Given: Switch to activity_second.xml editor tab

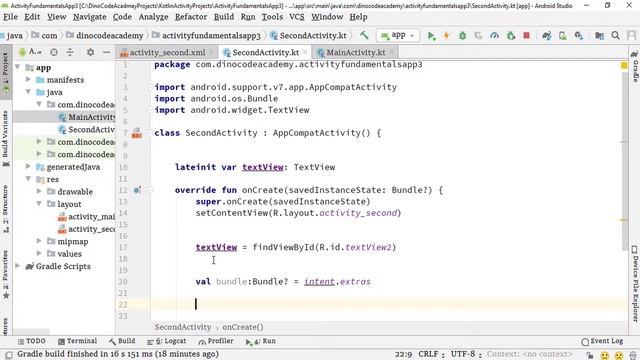Looking at the screenshot, I should point(167,52).
